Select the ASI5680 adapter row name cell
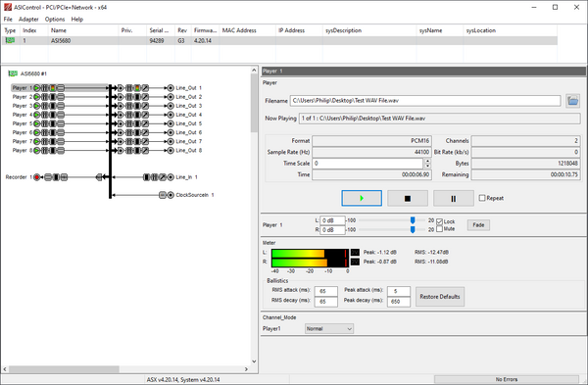The width and height of the screenshot is (588, 385). click(x=83, y=40)
